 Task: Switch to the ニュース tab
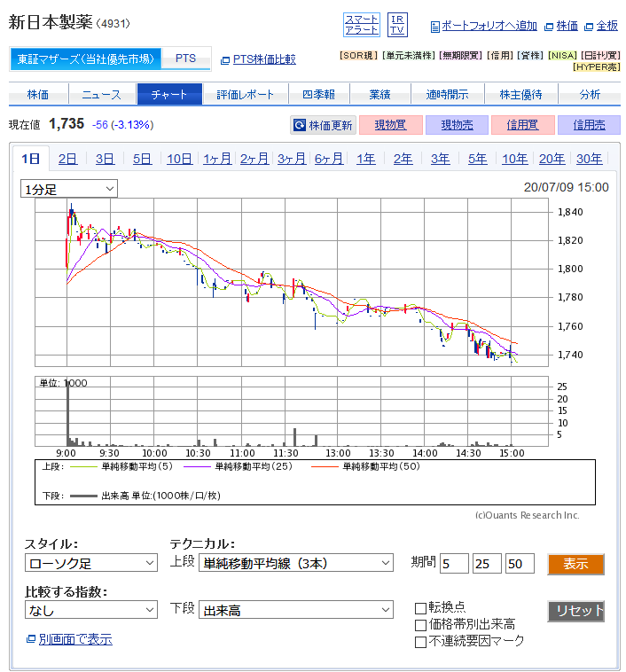tap(101, 95)
